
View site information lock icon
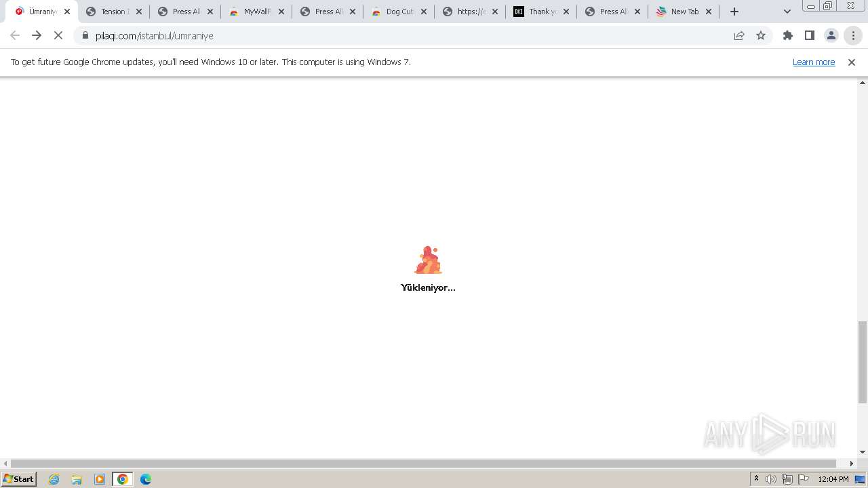pyautogui.click(x=85, y=36)
